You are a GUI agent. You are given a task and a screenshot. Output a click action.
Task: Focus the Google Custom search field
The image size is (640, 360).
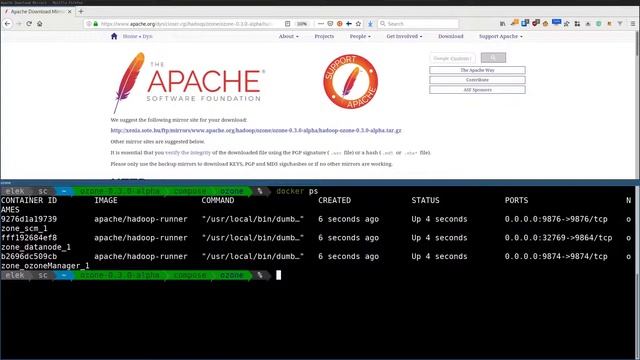452,58
